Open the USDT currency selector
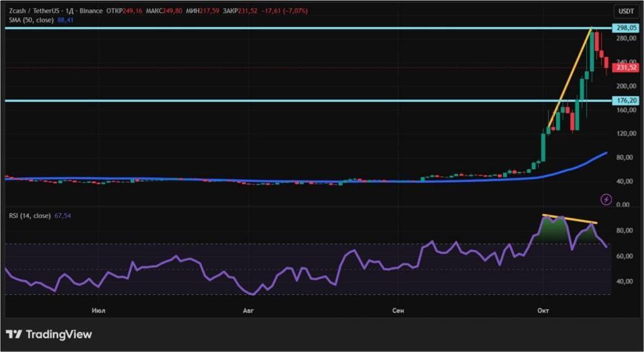Screen dimensions: 644x352 pos(625,11)
